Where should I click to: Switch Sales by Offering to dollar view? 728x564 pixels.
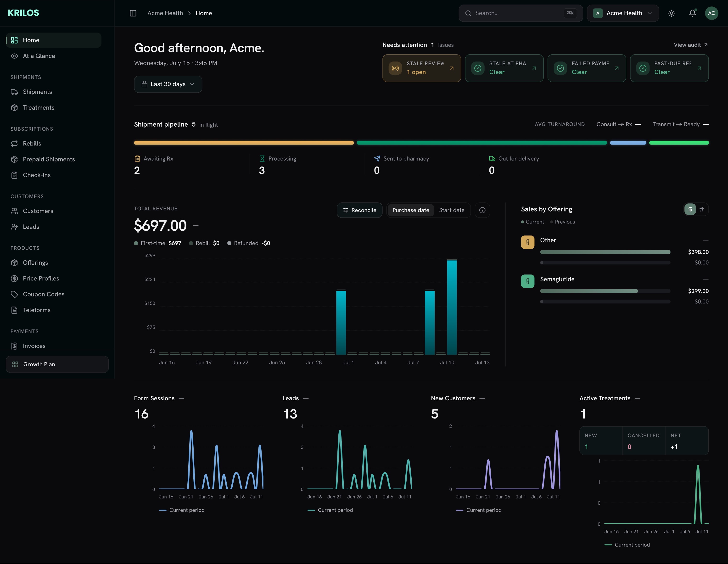tap(690, 209)
